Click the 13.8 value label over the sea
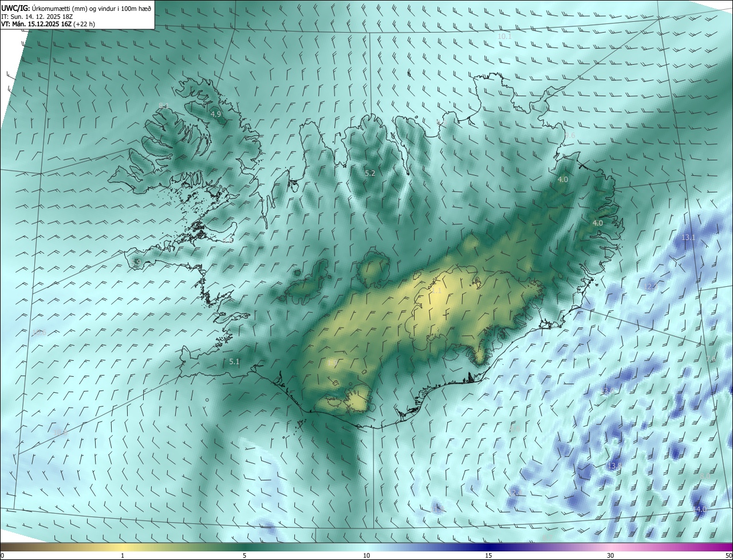Screen dimensions: 733x560 [615, 466]
